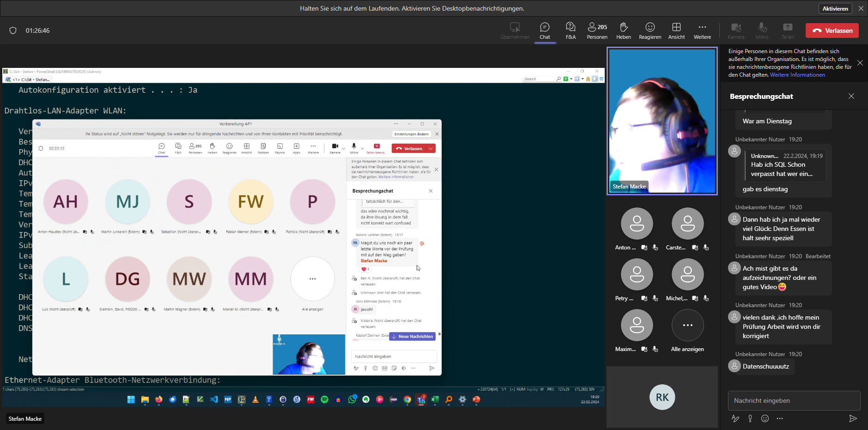Toggle the Chat panel in toolbar
This screenshot has width=868, height=430.
click(545, 30)
